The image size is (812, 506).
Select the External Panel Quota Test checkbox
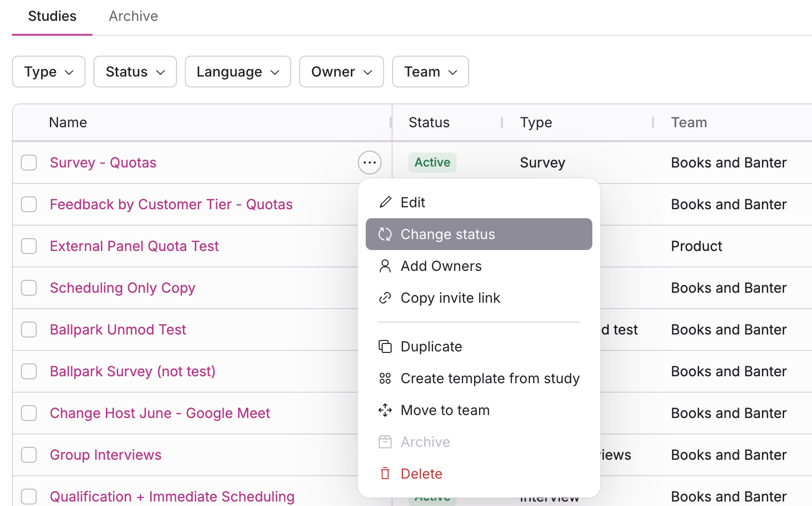[29, 246]
